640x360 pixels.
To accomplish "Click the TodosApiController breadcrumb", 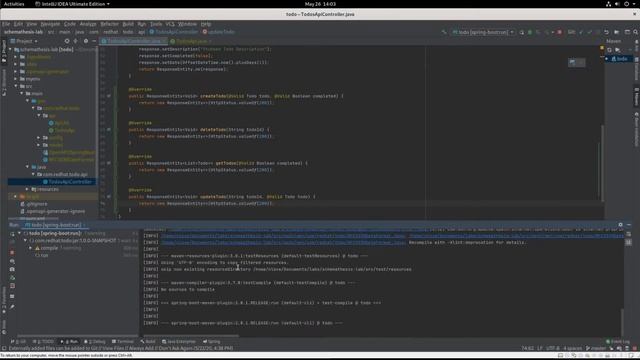I will [173, 32].
